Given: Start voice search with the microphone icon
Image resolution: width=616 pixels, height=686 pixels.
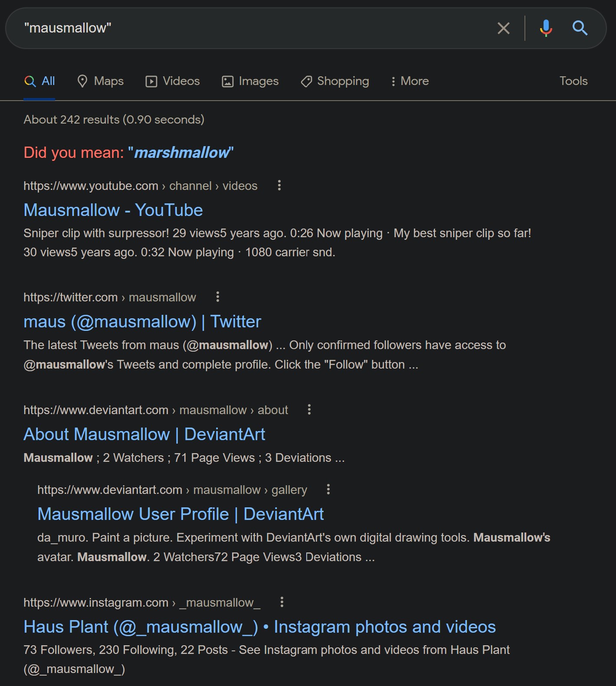Looking at the screenshot, I should pyautogui.click(x=546, y=28).
